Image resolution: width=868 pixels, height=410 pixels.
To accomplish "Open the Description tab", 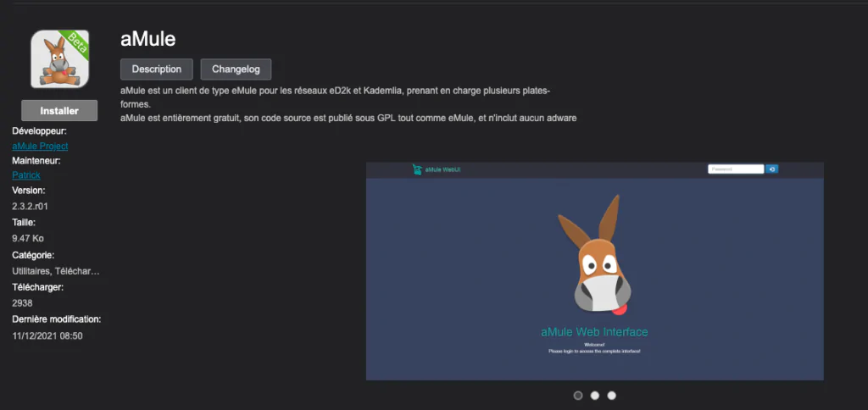I will [x=157, y=69].
